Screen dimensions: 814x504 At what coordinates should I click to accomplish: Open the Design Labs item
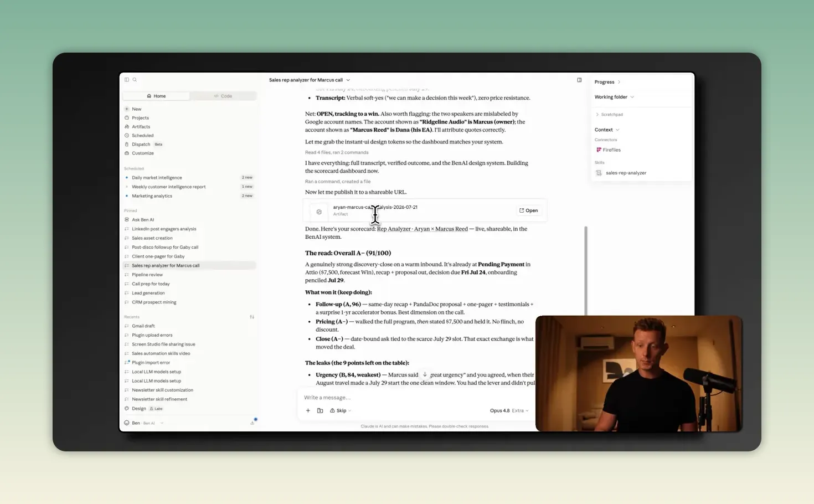[144, 409]
